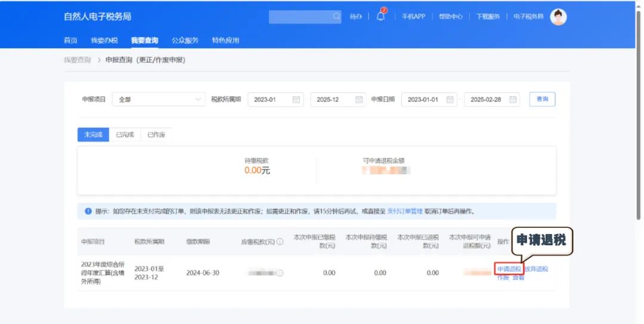
Task: Click calendar icon in the 2023-01 period field
Action: [296, 100]
